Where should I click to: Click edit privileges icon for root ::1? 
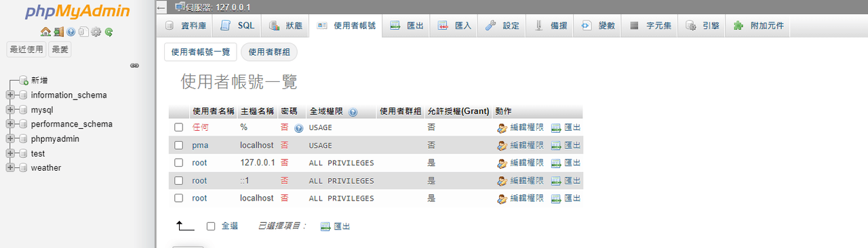(x=502, y=180)
